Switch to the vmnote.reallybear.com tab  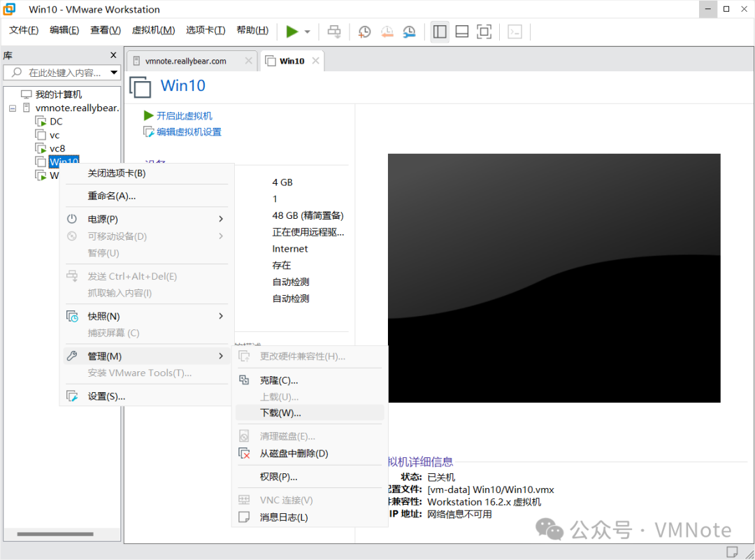(x=185, y=61)
